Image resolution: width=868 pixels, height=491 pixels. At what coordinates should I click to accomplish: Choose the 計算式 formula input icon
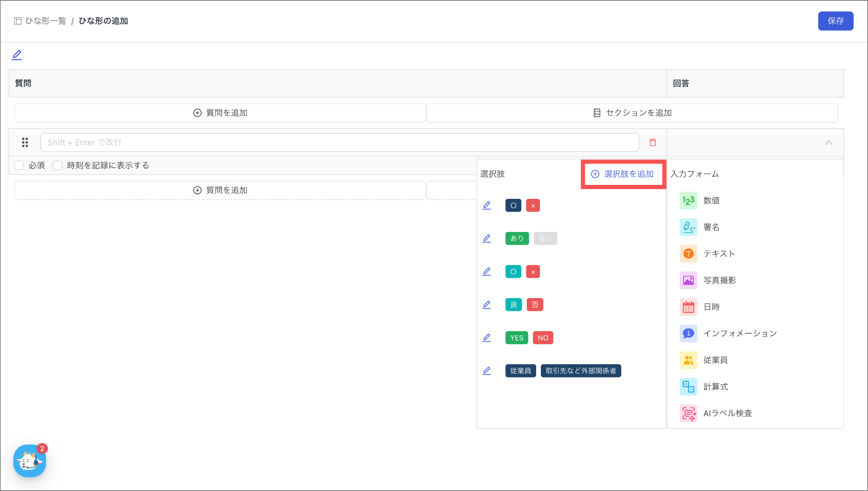click(688, 387)
